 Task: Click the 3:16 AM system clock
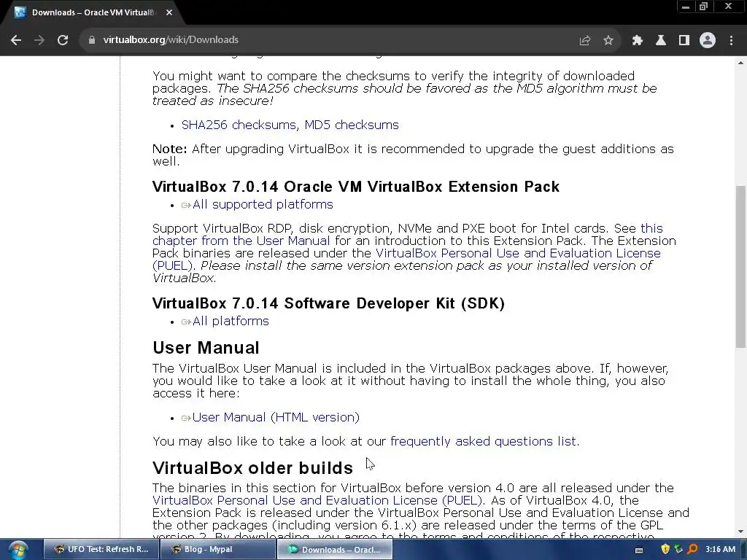coord(720,549)
